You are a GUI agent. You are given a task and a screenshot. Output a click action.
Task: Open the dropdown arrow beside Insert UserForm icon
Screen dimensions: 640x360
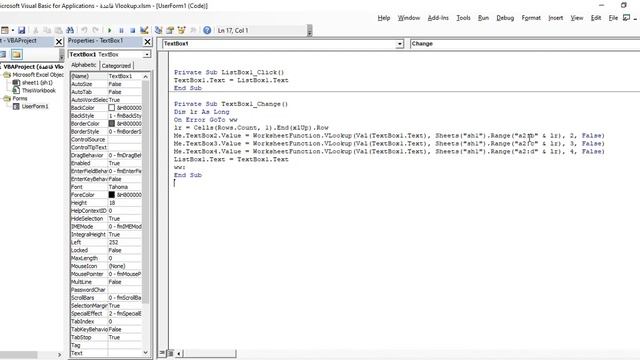click(x=12, y=30)
